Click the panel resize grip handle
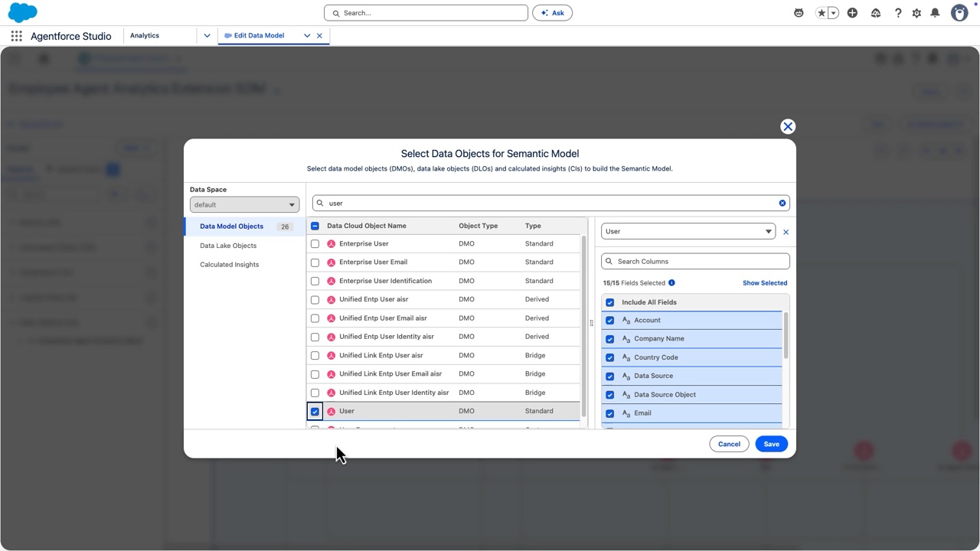The width and height of the screenshot is (980, 551). coord(591,323)
